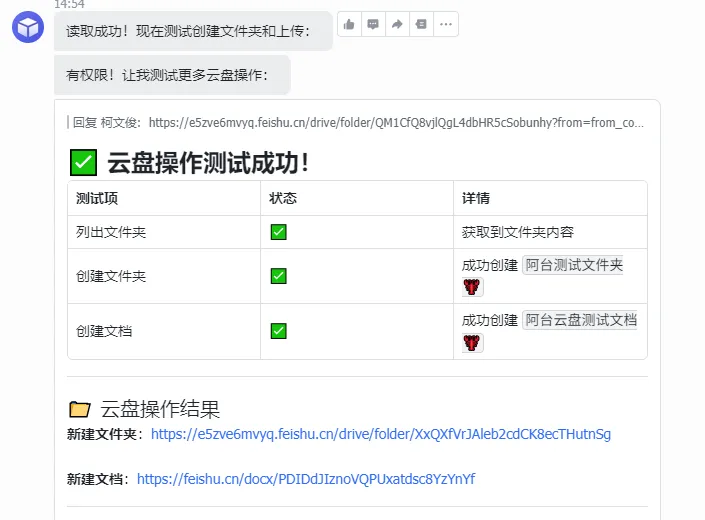Click the lobster emoji in 创建文件夹 row

472,287
